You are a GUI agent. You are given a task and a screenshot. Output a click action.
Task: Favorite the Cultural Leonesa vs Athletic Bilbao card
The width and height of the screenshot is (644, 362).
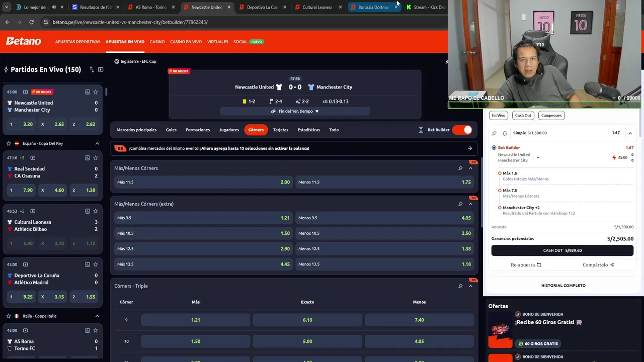tap(96, 211)
